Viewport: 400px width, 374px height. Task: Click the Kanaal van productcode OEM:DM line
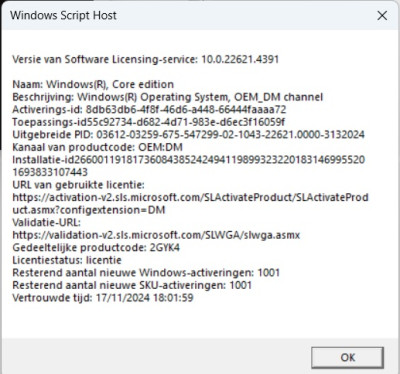pyautogui.click(x=97, y=147)
